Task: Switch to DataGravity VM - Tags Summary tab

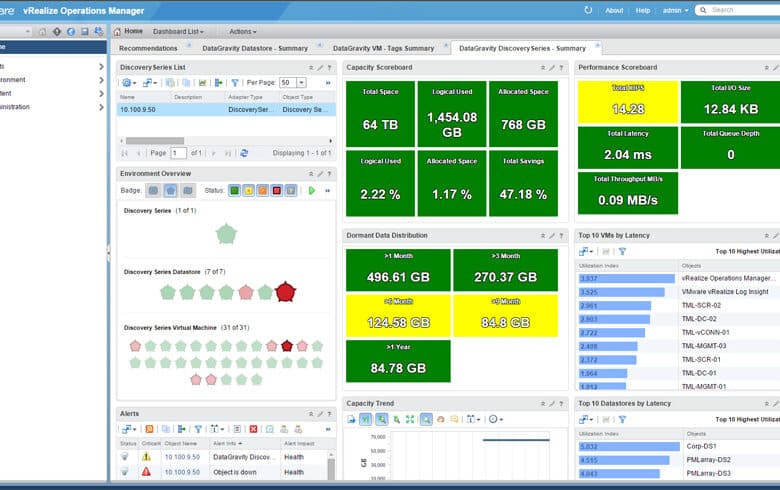Action: [x=384, y=48]
